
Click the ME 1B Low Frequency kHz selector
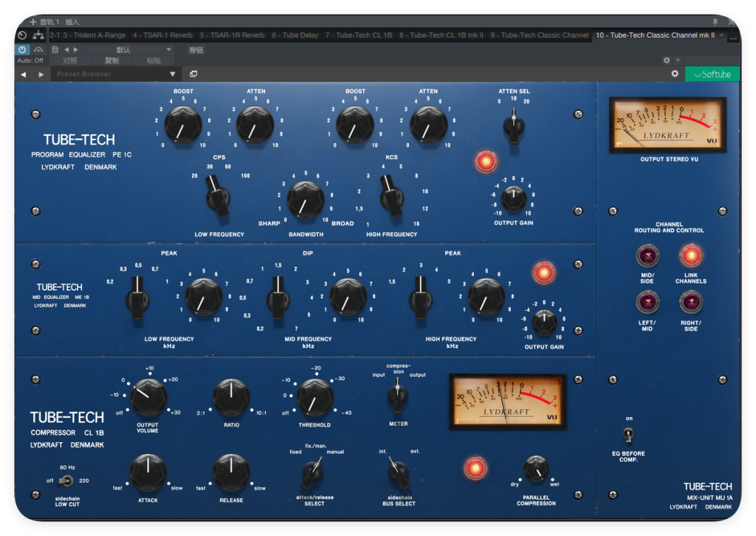[137, 298]
